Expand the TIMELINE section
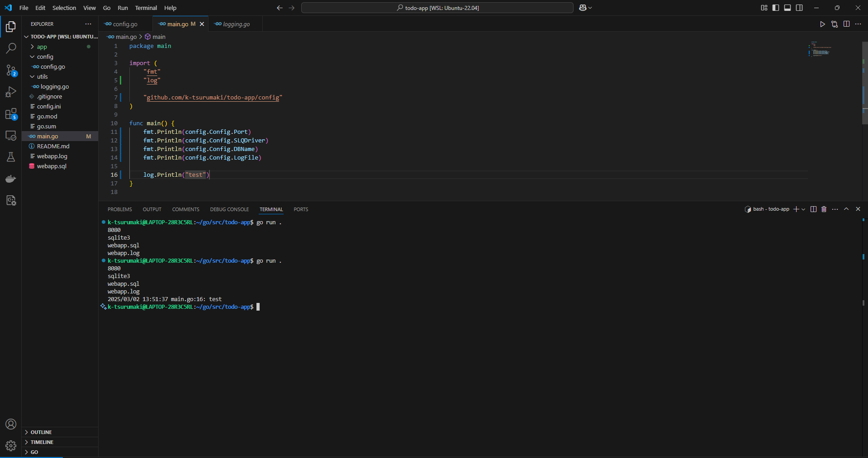 [x=60, y=442]
